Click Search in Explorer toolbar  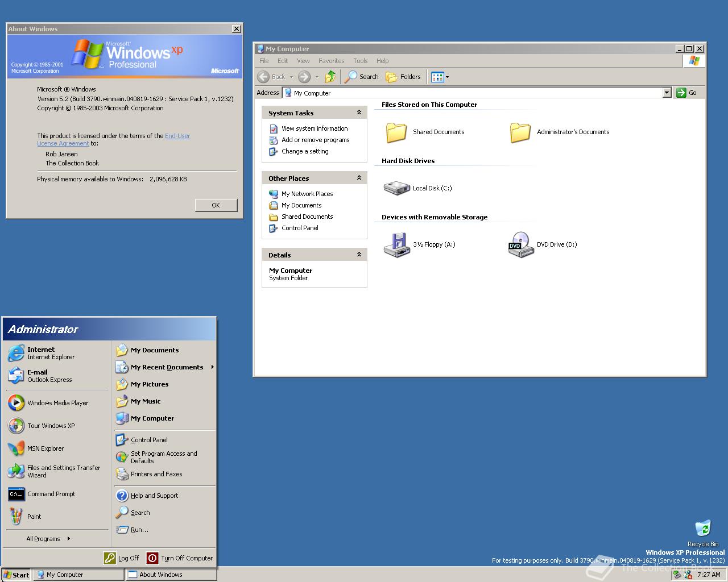click(362, 77)
